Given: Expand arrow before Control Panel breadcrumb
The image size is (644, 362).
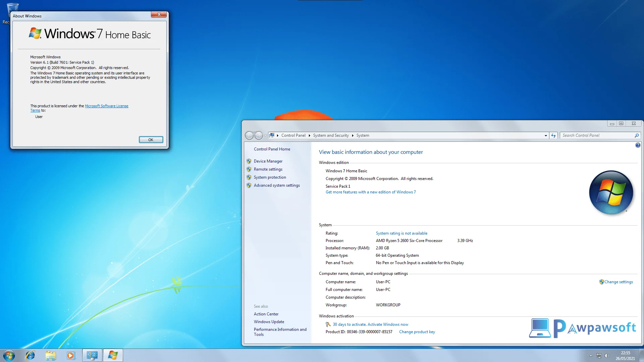Looking at the screenshot, I should click(x=278, y=135).
